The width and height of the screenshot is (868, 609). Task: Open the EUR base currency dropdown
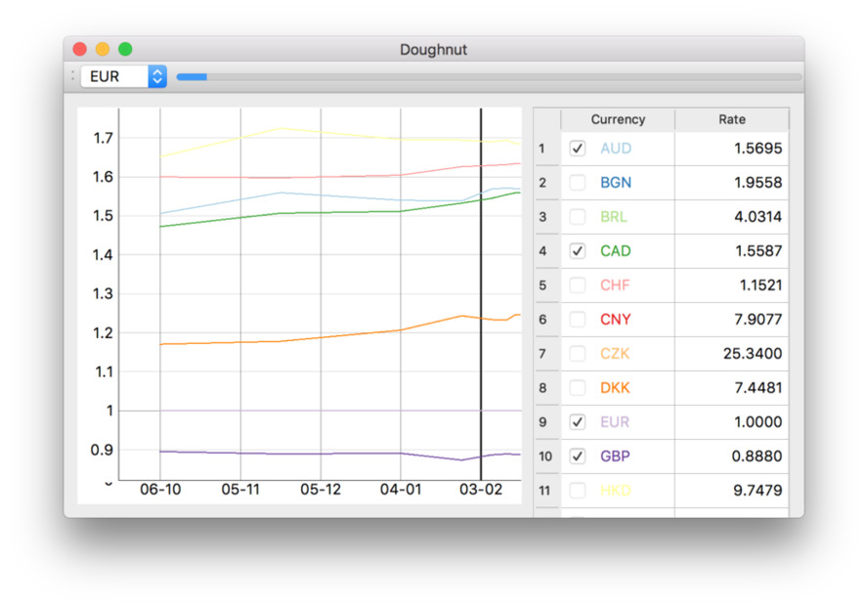click(123, 76)
